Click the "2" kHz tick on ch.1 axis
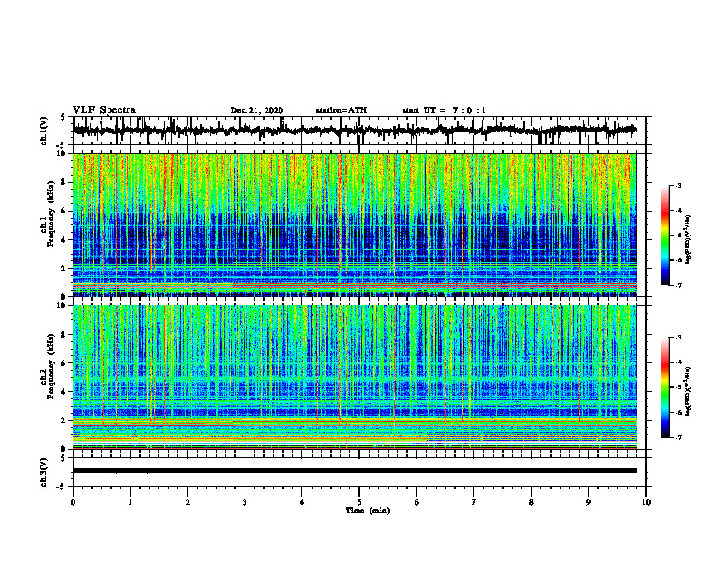Viewport: 728px width, 563px height. (x=64, y=269)
